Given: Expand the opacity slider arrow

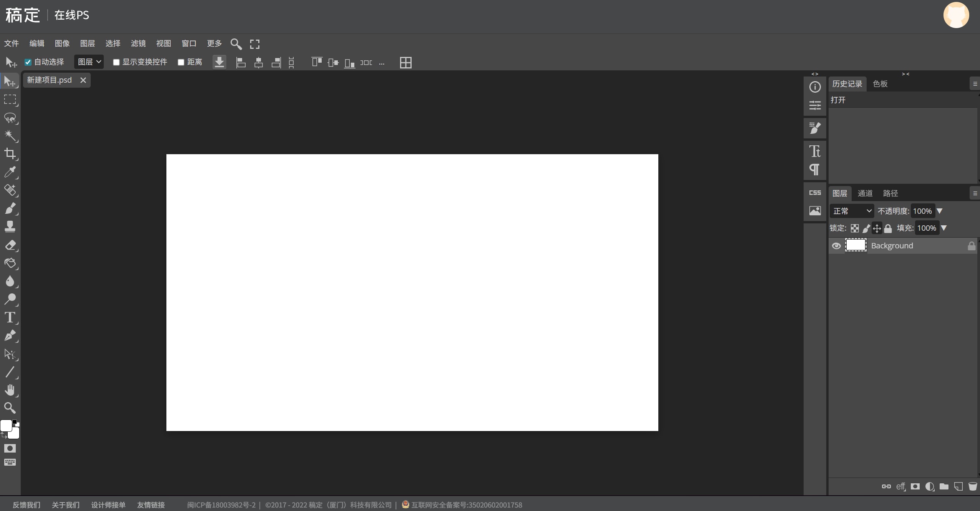Looking at the screenshot, I should pos(940,211).
